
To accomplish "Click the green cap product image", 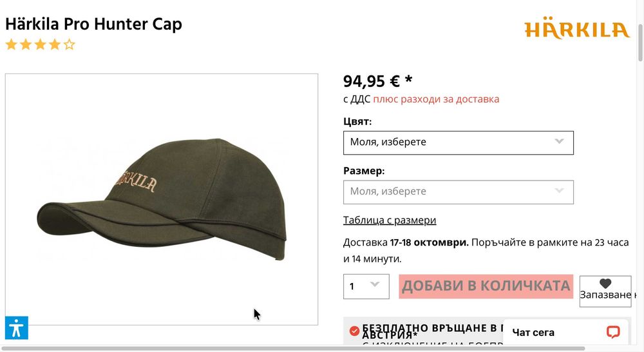I will 162,199.
